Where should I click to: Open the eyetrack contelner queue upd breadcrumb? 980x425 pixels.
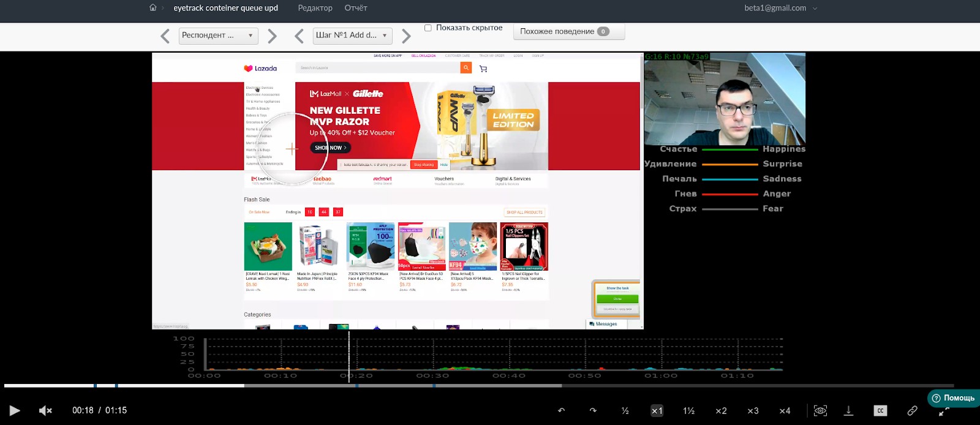coord(225,8)
